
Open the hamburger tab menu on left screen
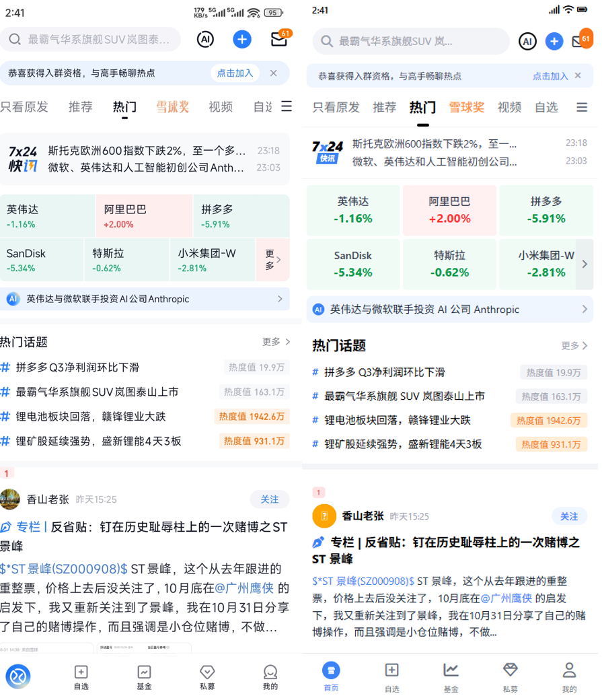pyautogui.click(x=287, y=106)
